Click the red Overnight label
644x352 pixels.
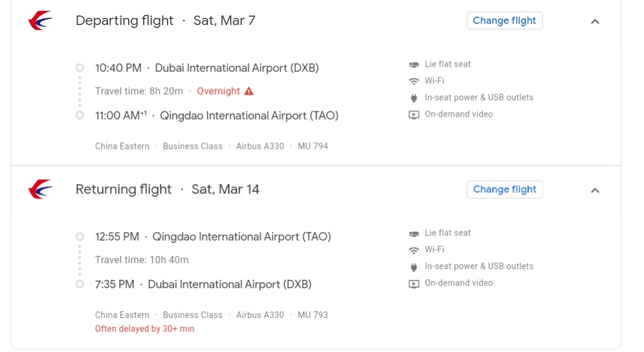tap(218, 91)
